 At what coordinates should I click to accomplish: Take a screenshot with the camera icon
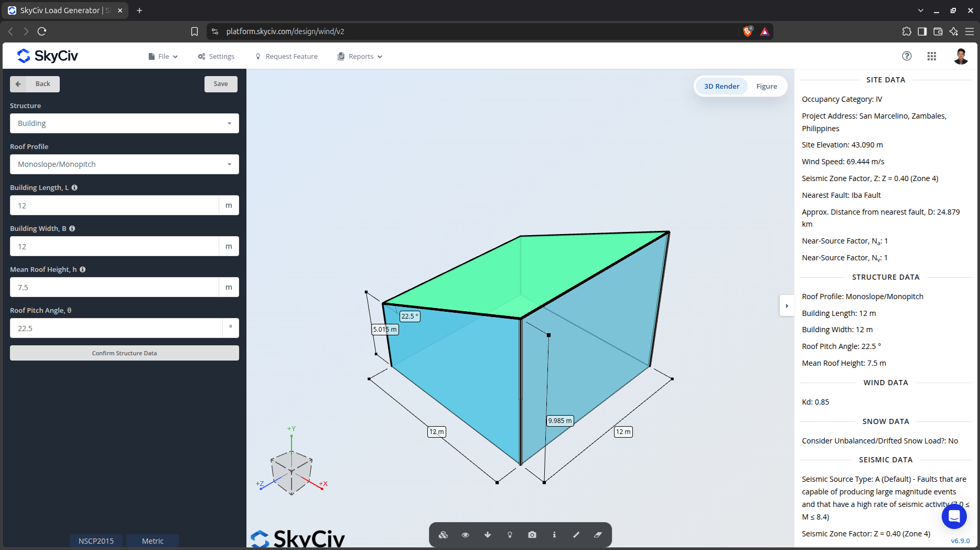[x=532, y=535]
